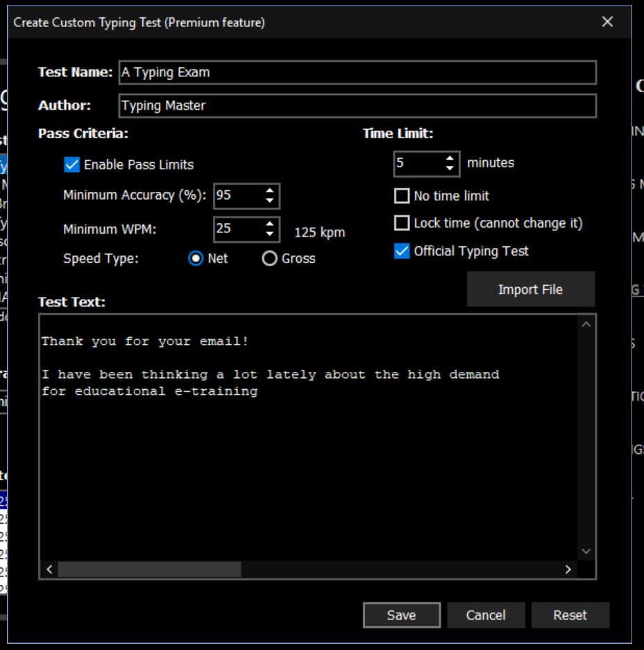644x650 pixels.
Task: Decrease Minimum Accuracy with down arrow
Action: pyautogui.click(x=269, y=200)
